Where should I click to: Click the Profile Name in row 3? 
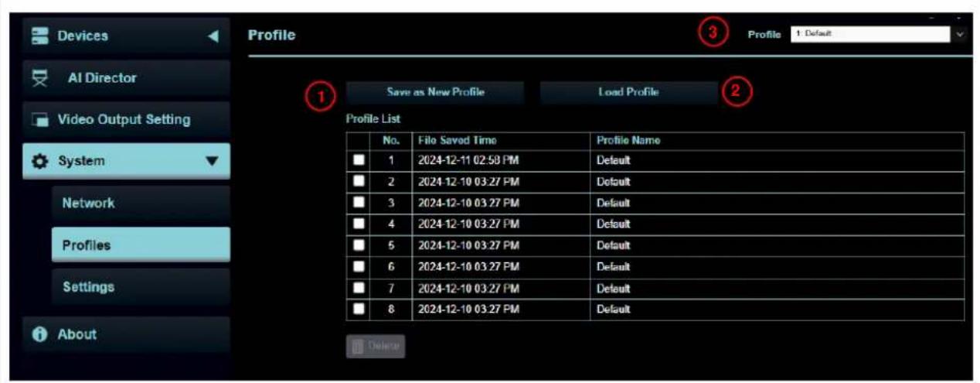click(x=613, y=203)
